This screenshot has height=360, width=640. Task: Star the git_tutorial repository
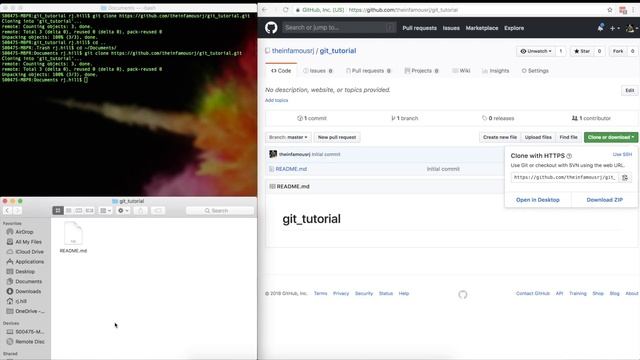click(x=582, y=51)
